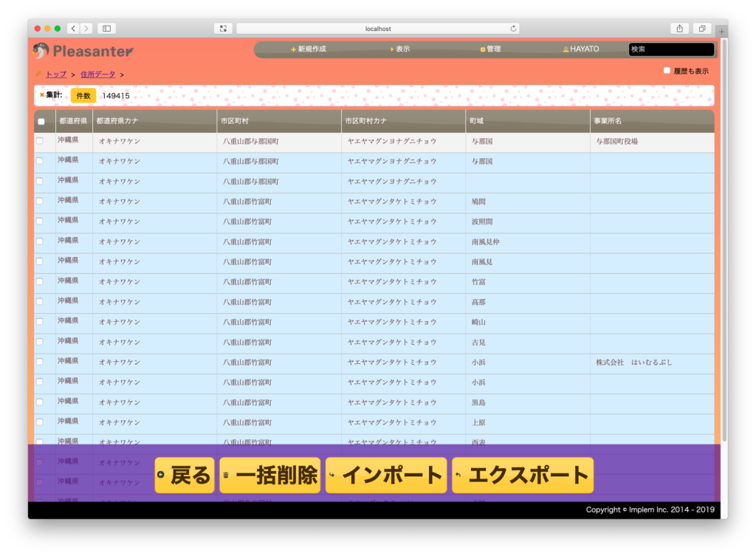Click the Pleasanter logo icon
756x556 pixels.
pos(41,50)
